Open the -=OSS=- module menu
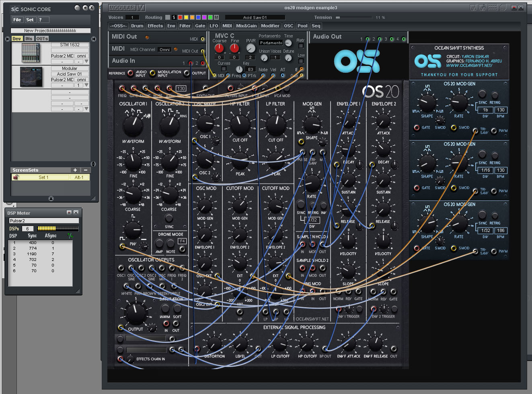The image size is (532, 394). coord(118,26)
